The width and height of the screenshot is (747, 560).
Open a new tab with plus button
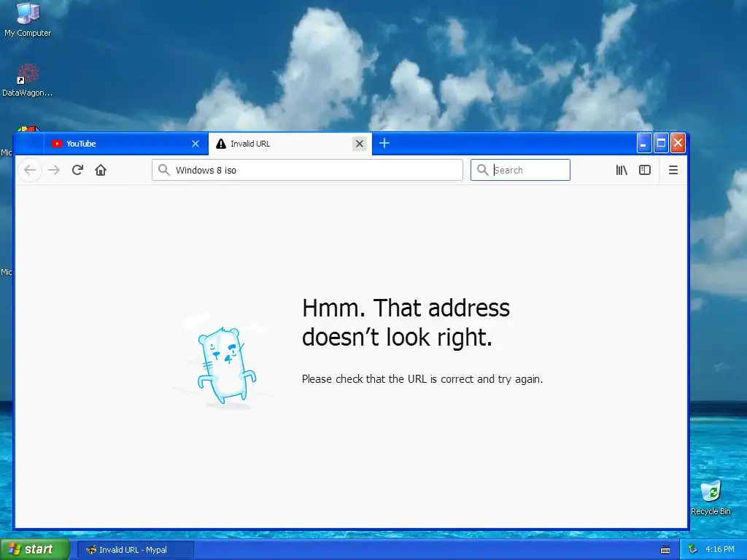[384, 144]
